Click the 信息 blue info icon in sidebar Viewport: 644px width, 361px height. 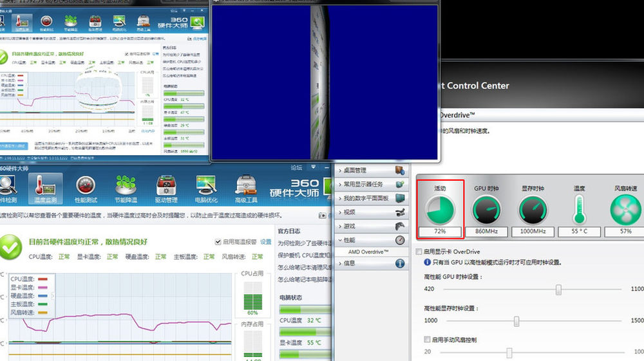click(x=400, y=263)
